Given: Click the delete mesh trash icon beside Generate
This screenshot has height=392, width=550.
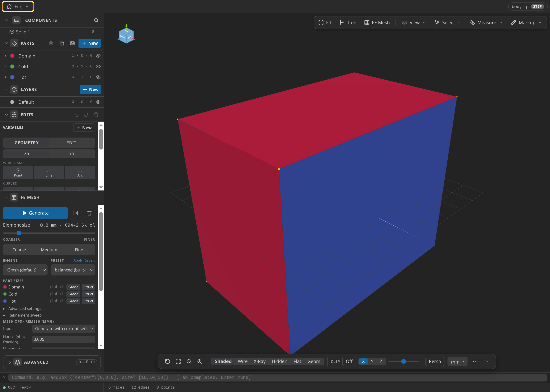Looking at the screenshot, I should pos(89,213).
